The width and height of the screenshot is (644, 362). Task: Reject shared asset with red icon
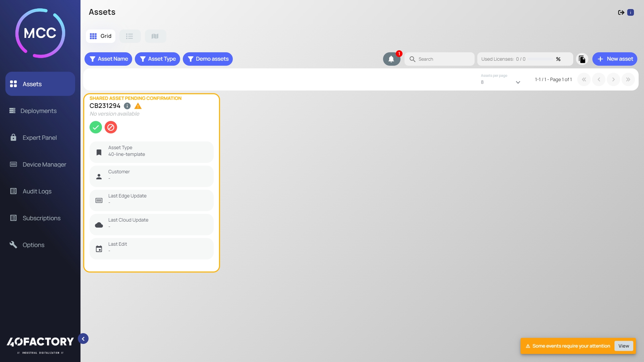(111, 127)
